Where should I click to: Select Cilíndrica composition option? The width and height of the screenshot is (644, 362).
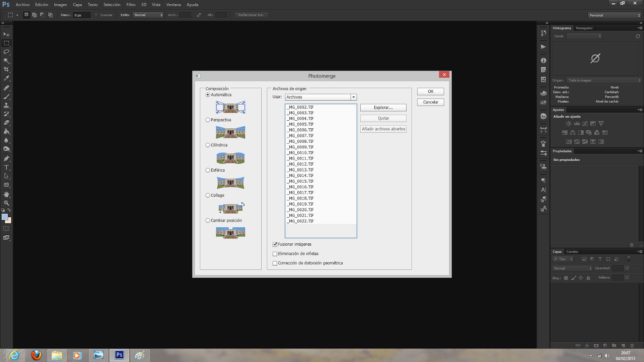[208, 145]
